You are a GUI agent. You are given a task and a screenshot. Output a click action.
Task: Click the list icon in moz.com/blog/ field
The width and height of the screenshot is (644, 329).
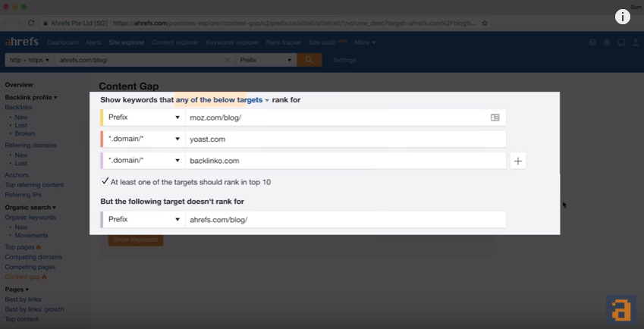coord(495,117)
